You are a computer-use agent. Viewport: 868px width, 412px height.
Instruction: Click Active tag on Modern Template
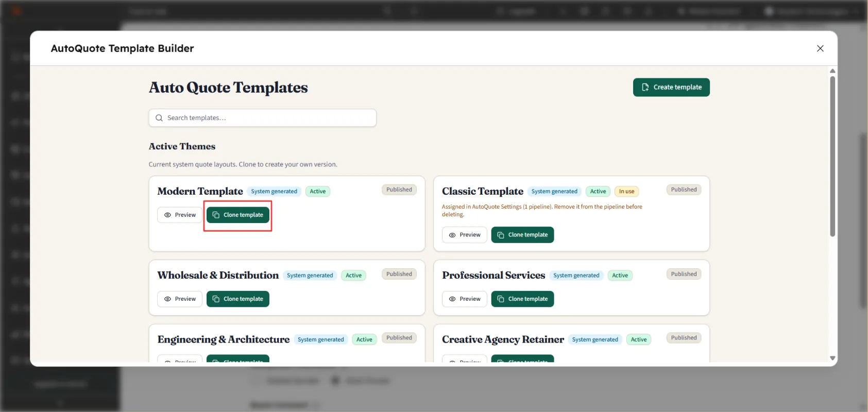click(318, 192)
